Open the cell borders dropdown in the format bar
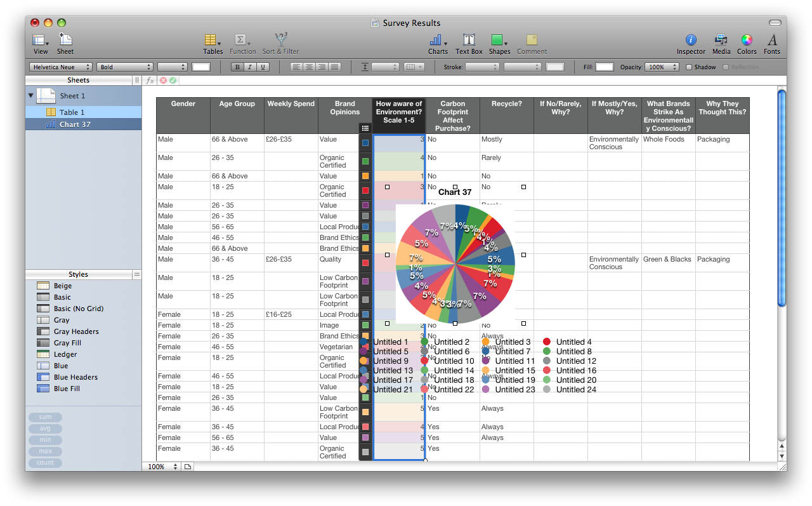The image size is (812, 506). pyautogui.click(x=414, y=67)
